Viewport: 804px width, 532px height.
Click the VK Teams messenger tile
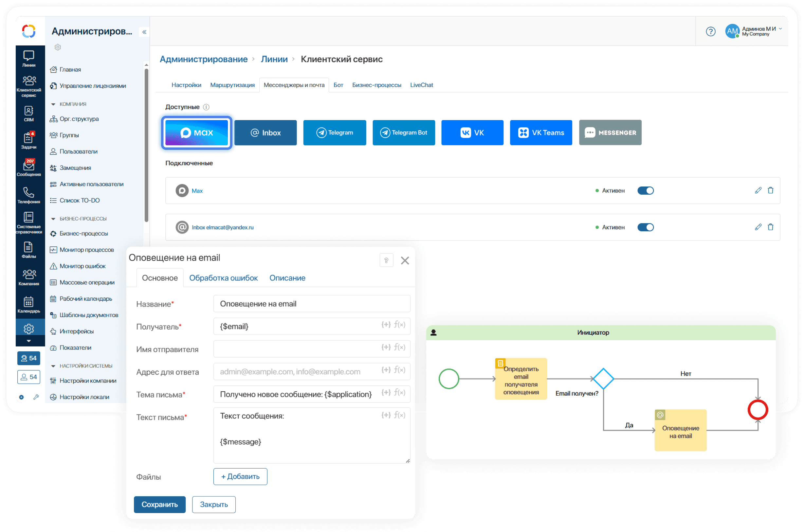pyautogui.click(x=541, y=133)
